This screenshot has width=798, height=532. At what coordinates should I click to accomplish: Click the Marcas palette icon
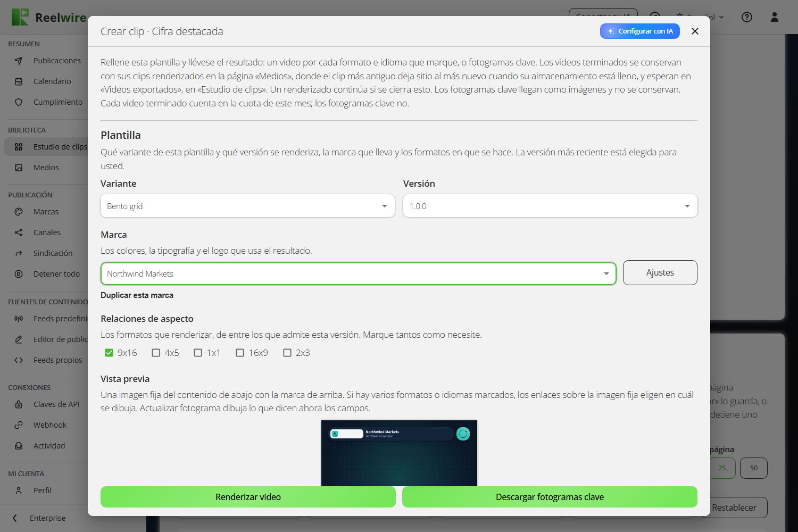(x=19, y=212)
